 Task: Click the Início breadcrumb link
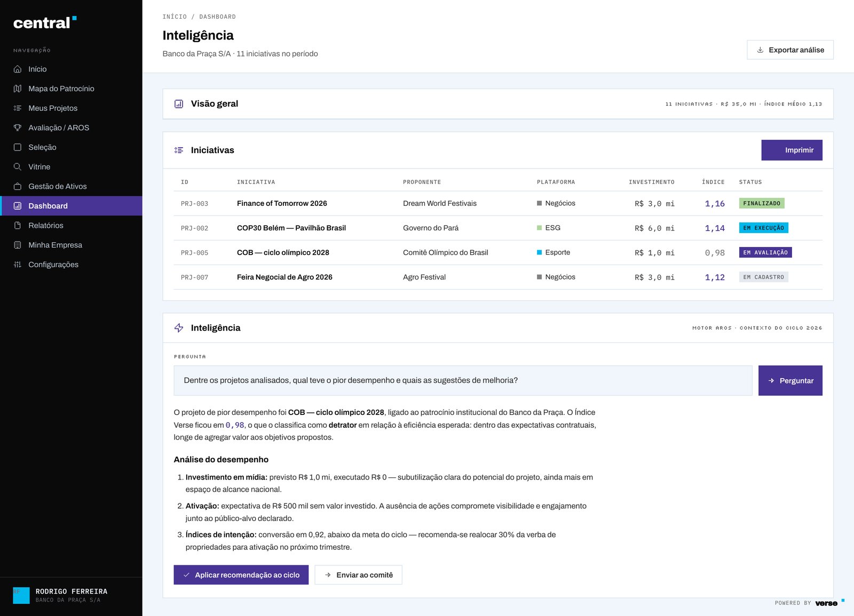(x=175, y=17)
